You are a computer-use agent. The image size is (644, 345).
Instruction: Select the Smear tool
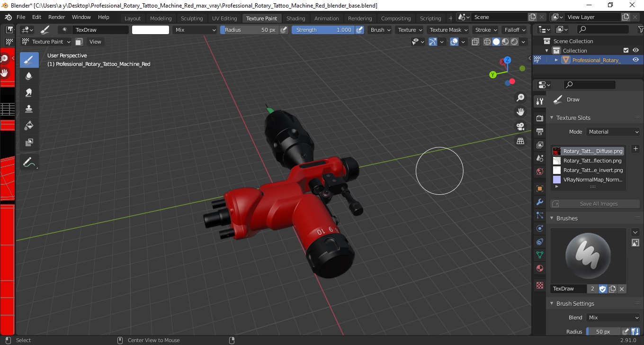[x=29, y=92]
